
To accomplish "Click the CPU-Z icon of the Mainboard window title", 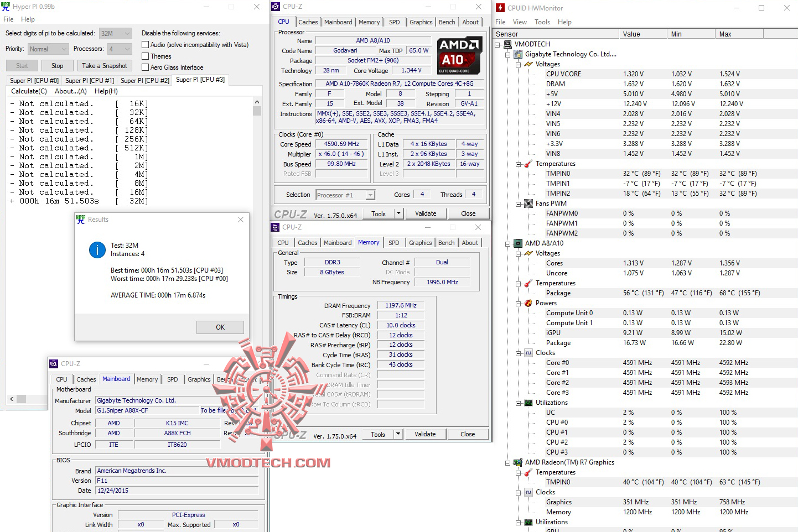I will pos(54,364).
